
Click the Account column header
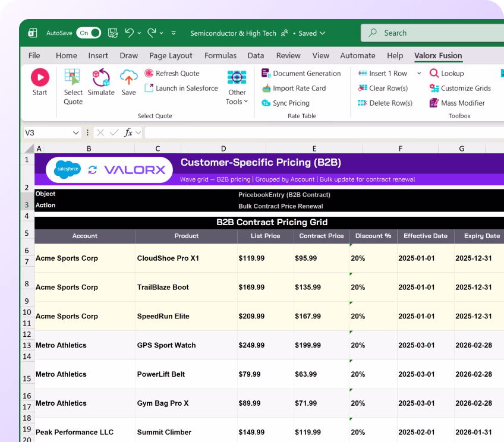(x=85, y=236)
